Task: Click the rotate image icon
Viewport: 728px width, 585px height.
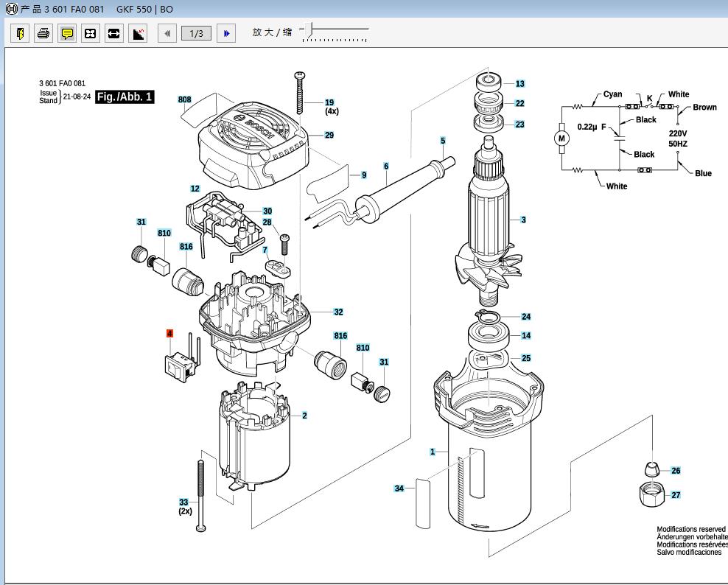Action: coord(138,33)
